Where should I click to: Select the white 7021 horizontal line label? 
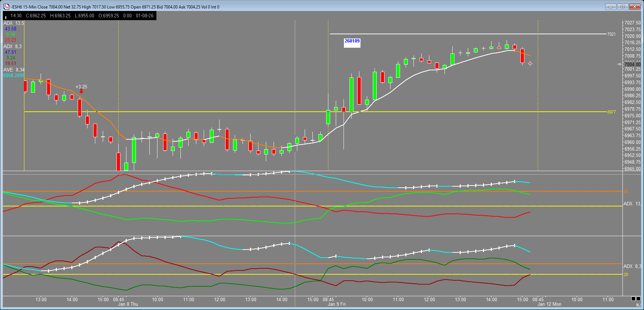click(611, 34)
